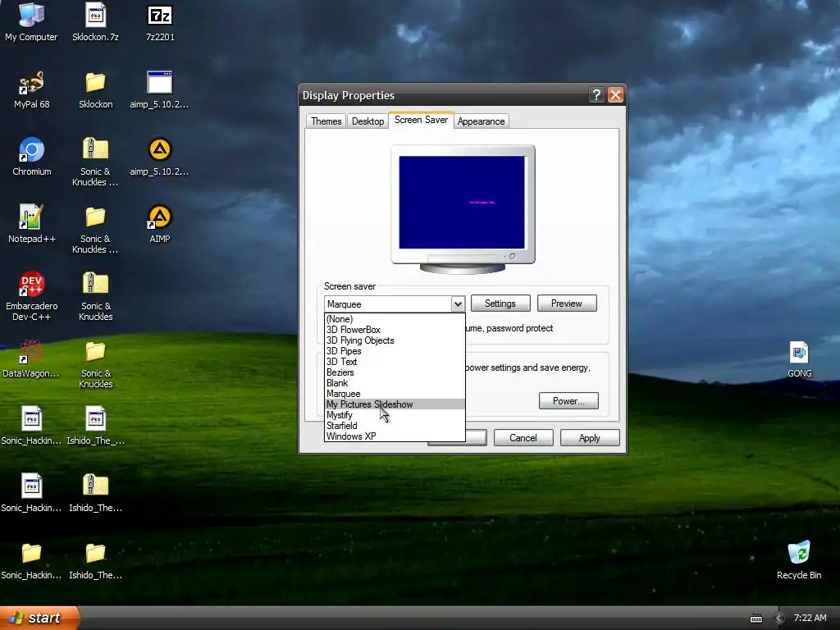This screenshot has width=840, height=630.
Task: Choose 3D Pipes screen saver
Action: click(395, 351)
